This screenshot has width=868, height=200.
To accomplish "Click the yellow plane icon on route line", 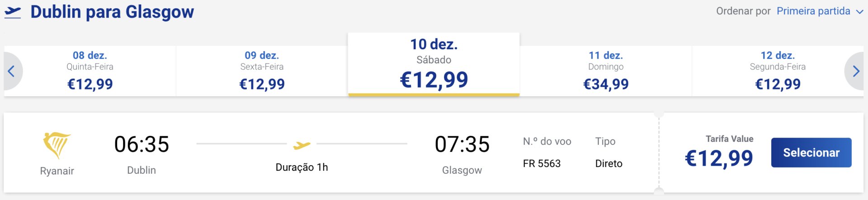I will pyautogui.click(x=302, y=145).
